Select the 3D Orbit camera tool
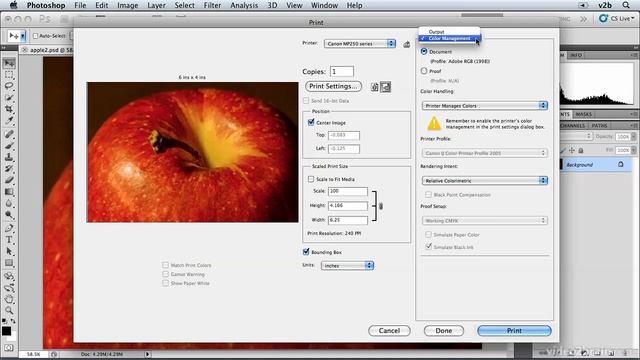 tap(9, 288)
